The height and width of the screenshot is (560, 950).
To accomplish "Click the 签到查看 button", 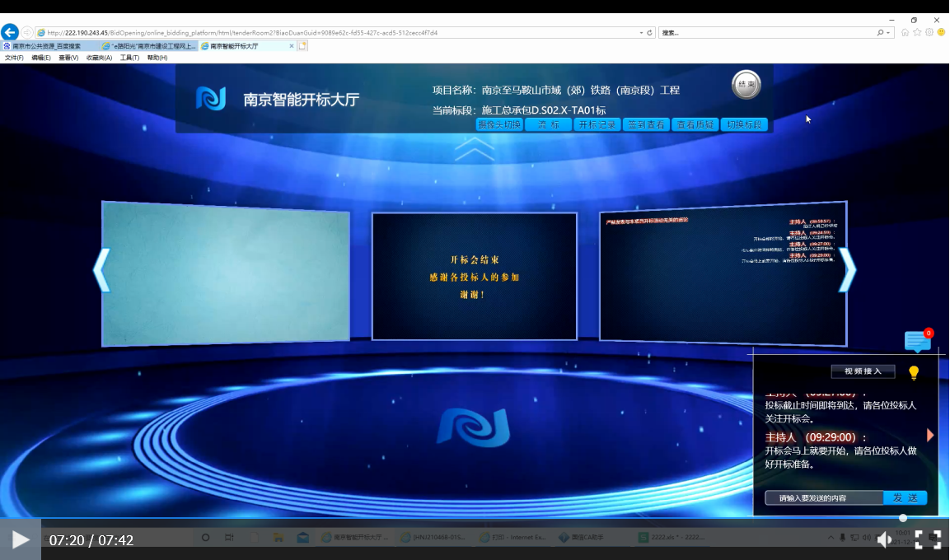I will pyautogui.click(x=646, y=124).
